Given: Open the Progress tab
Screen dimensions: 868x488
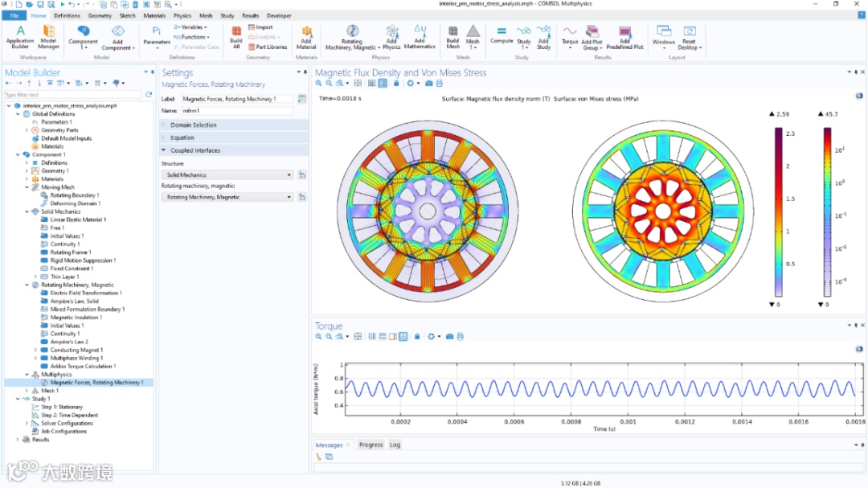Looking at the screenshot, I should (371, 445).
